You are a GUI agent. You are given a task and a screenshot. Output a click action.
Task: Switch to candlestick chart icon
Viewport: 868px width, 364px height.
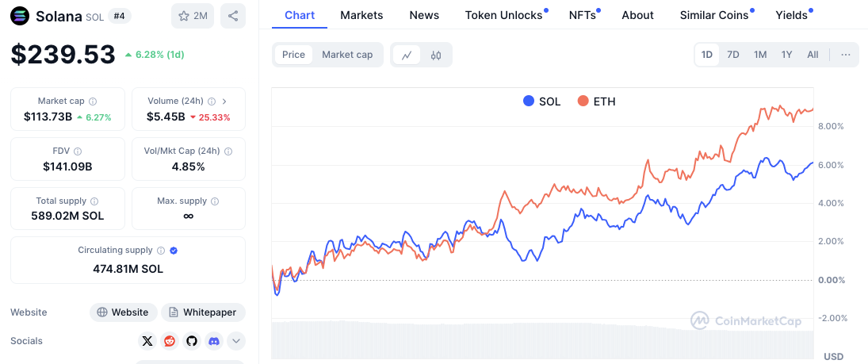click(436, 55)
